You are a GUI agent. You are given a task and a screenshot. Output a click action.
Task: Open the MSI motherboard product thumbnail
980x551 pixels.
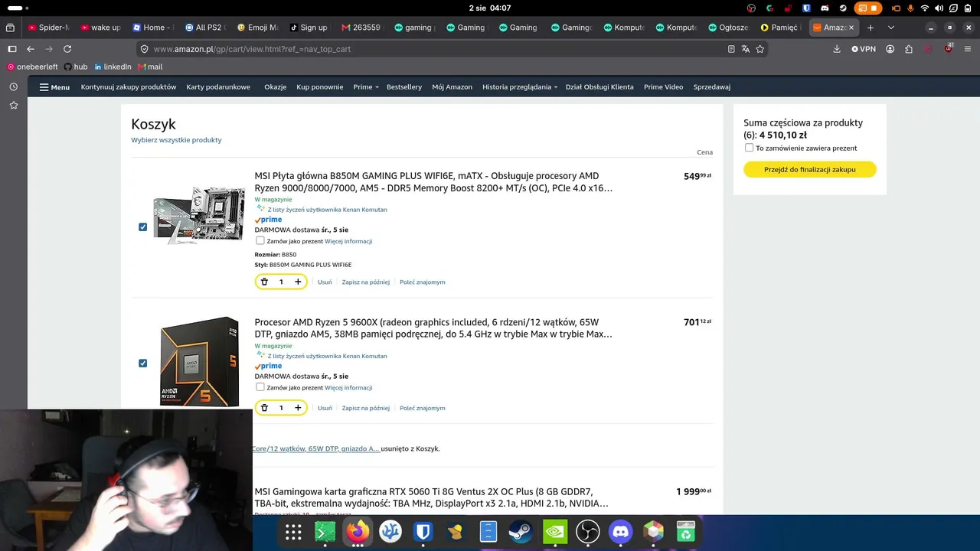point(198,214)
